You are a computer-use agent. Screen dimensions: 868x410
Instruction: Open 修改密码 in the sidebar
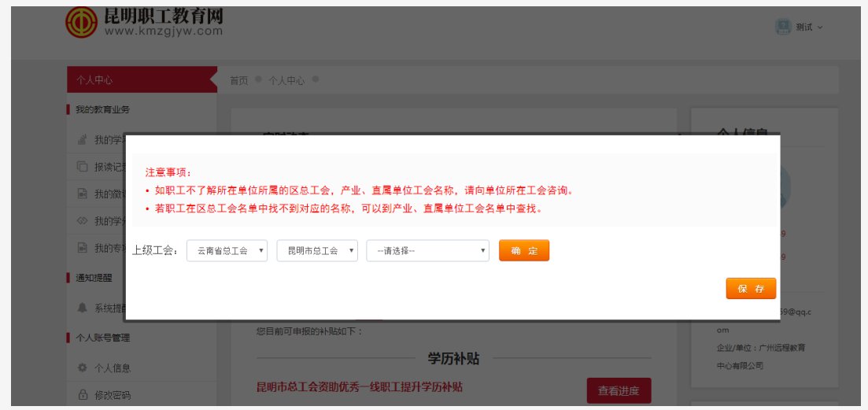tap(113, 394)
